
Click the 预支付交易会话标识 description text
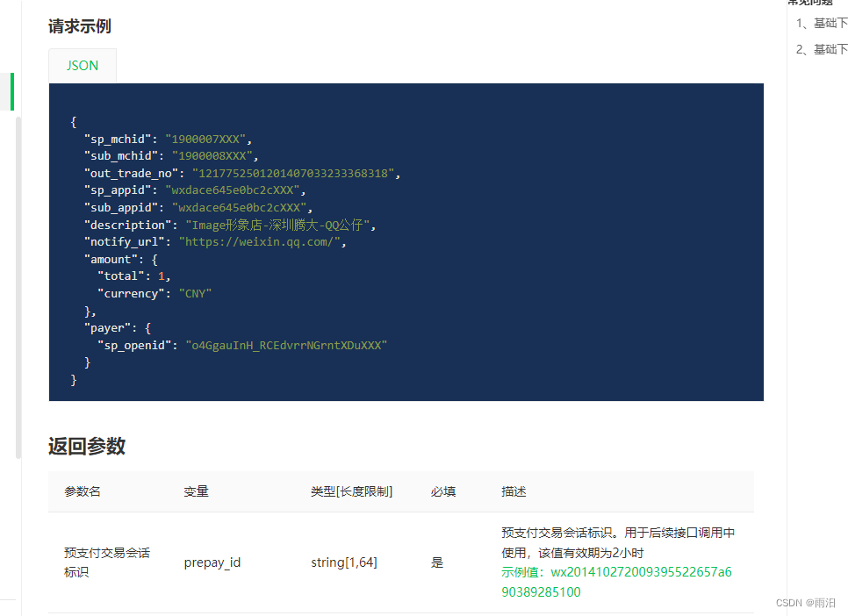(x=618, y=542)
